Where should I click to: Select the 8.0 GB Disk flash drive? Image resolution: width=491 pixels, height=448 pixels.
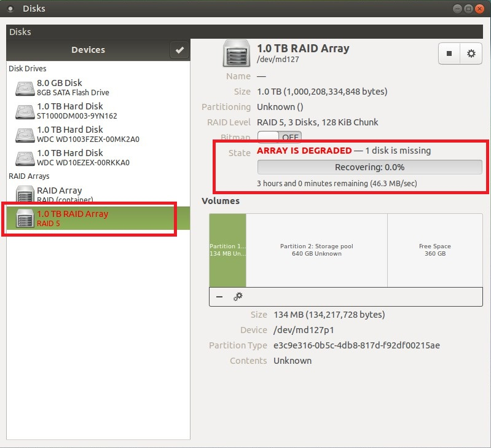coord(98,88)
